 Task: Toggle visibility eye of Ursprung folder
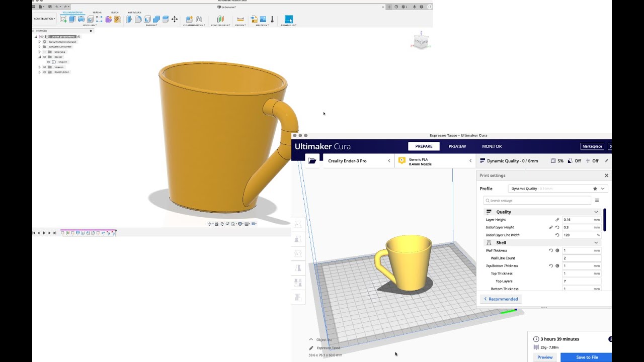click(45, 52)
